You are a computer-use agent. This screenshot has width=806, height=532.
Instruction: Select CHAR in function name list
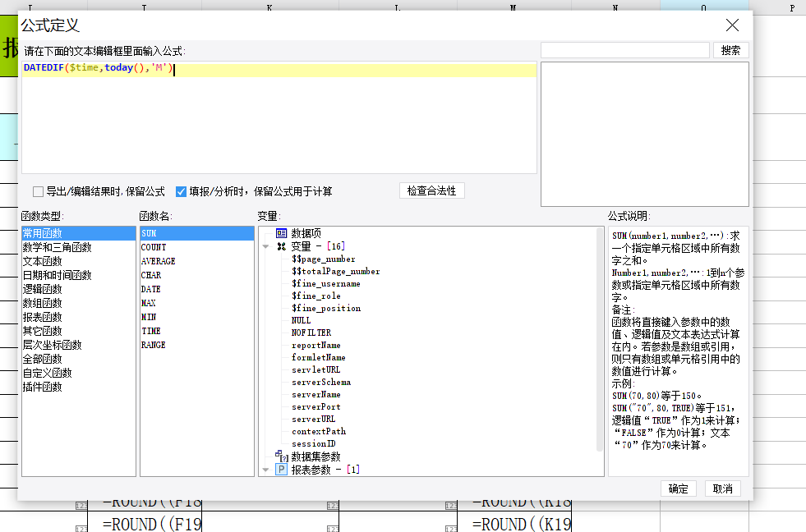(197, 275)
